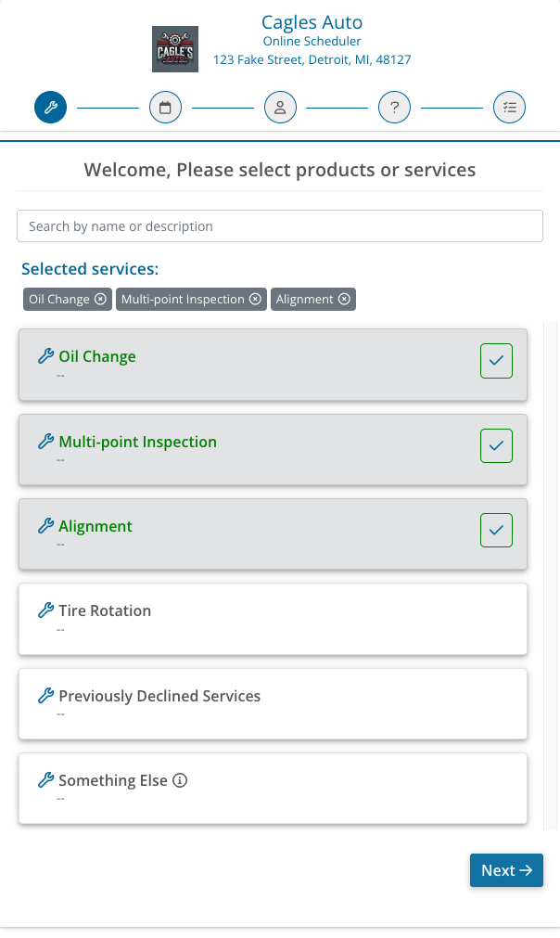Uncheck the Alignment service checkbox

pos(496,531)
